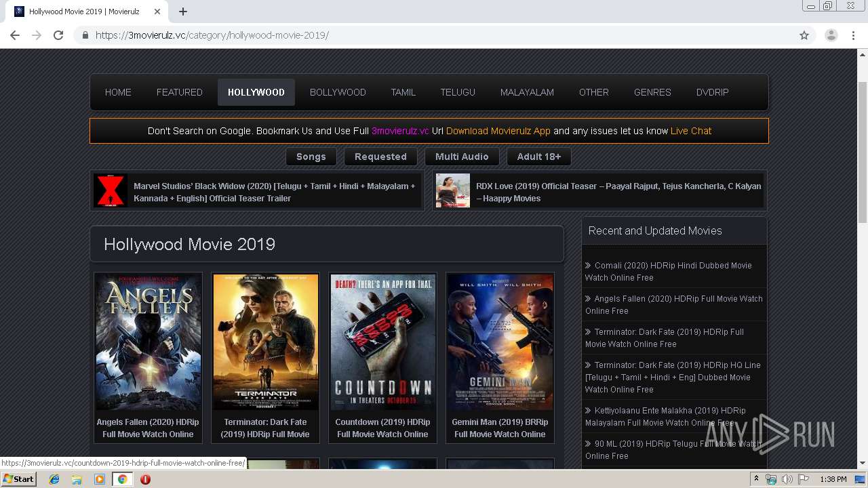Open the MALAYALAM menu item

pos(527,92)
